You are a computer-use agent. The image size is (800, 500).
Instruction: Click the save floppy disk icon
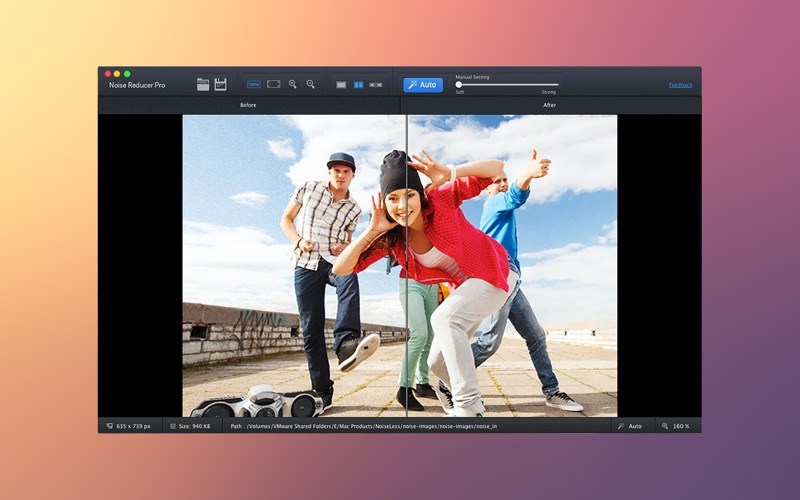click(x=220, y=85)
